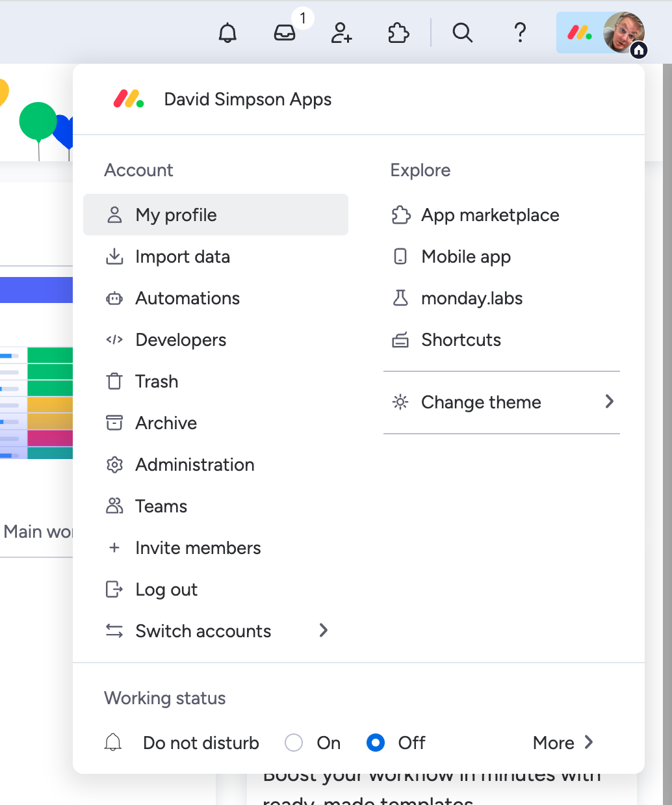
Task: Click the monday logo beside the avatar
Action: point(579,33)
